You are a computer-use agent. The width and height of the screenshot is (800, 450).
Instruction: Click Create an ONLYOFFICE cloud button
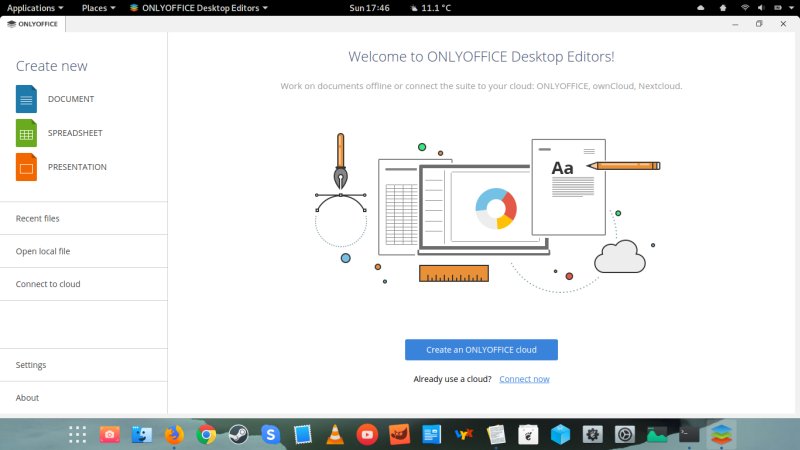(x=481, y=349)
